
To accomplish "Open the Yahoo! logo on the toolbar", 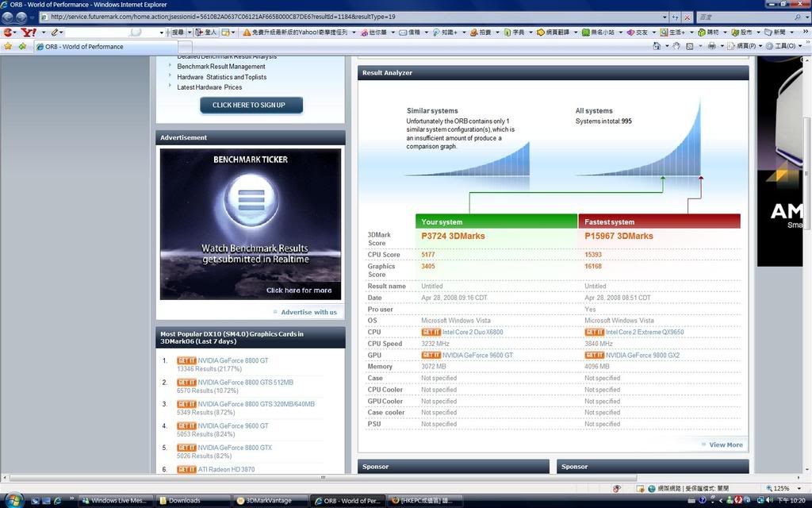I will coord(29,32).
